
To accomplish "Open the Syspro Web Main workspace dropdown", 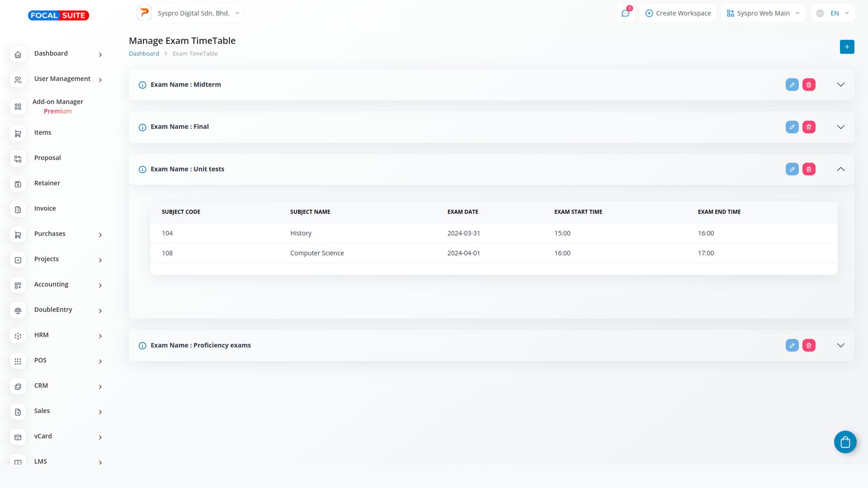I will click(x=763, y=13).
